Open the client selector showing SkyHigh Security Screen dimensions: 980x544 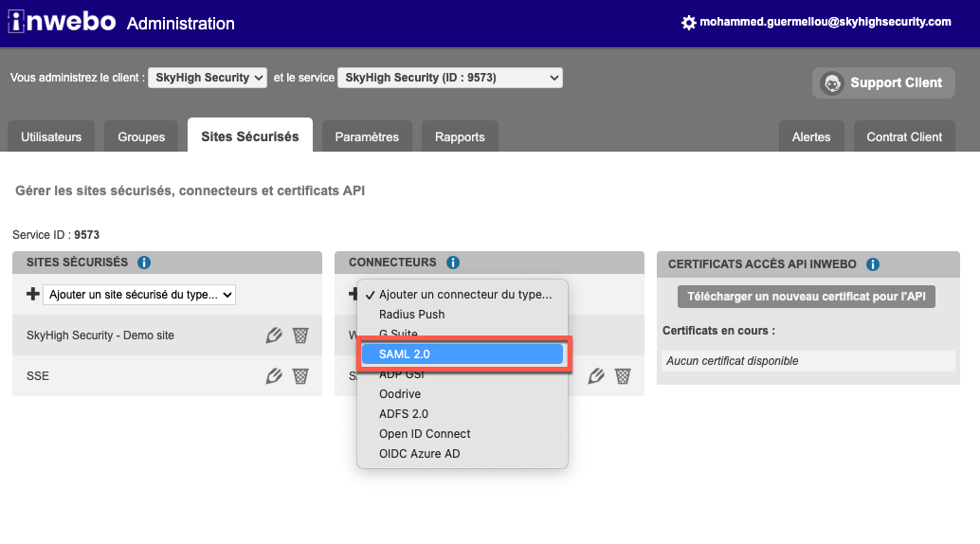208,78
